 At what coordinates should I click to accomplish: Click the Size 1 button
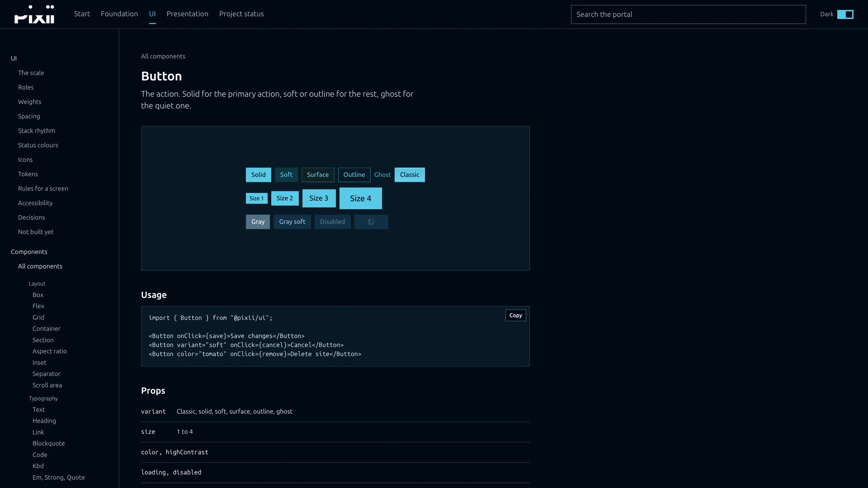pos(257,198)
